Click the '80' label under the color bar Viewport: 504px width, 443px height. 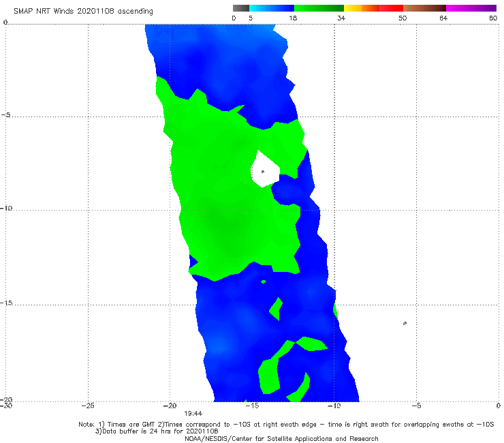pos(493,18)
